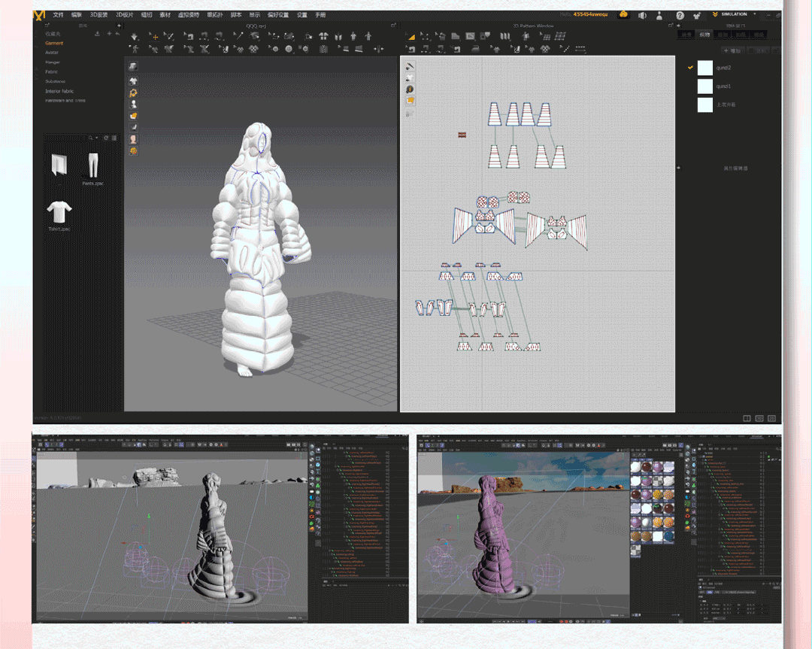Click the orange cloud icon in title bar
Image resolution: width=812 pixels, height=649 pixels.
click(623, 14)
